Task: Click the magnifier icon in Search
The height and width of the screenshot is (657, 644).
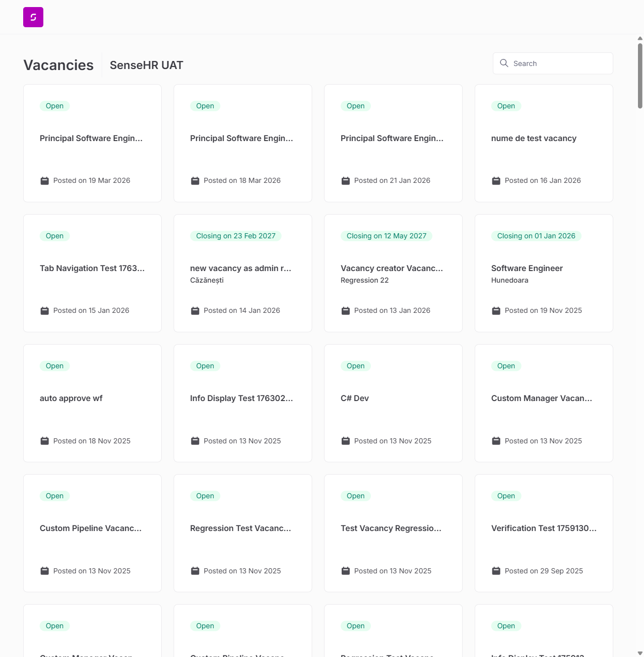Action: tap(504, 63)
